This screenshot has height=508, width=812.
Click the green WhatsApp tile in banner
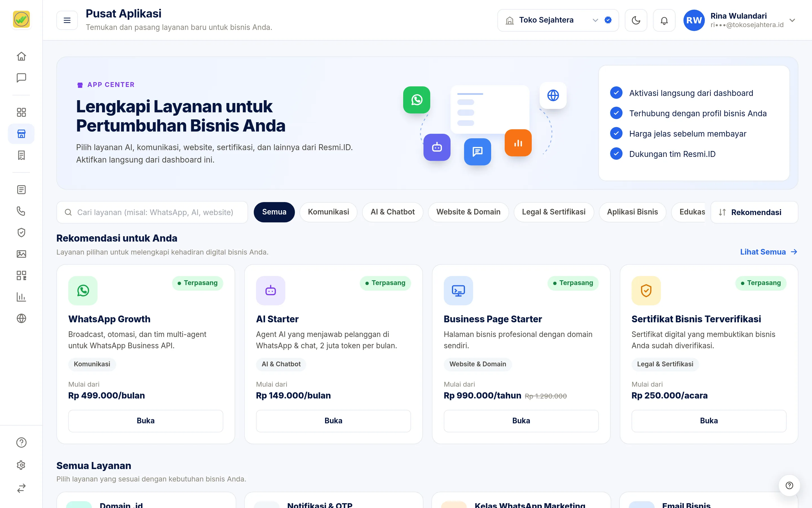[416, 100]
